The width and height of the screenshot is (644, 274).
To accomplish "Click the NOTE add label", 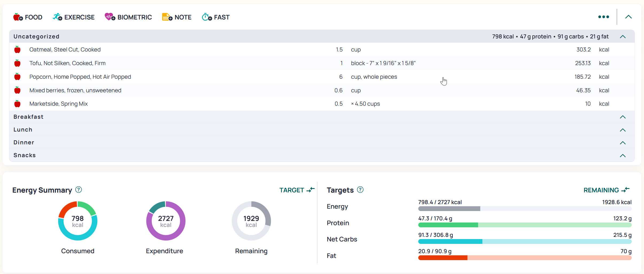I will pyautogui.click(x=183, y=17).
